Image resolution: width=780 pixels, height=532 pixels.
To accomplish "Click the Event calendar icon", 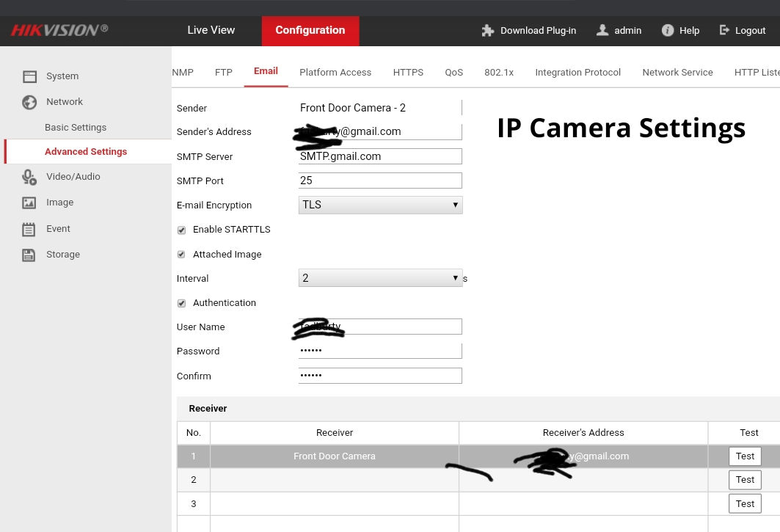I will click(29, 229).
